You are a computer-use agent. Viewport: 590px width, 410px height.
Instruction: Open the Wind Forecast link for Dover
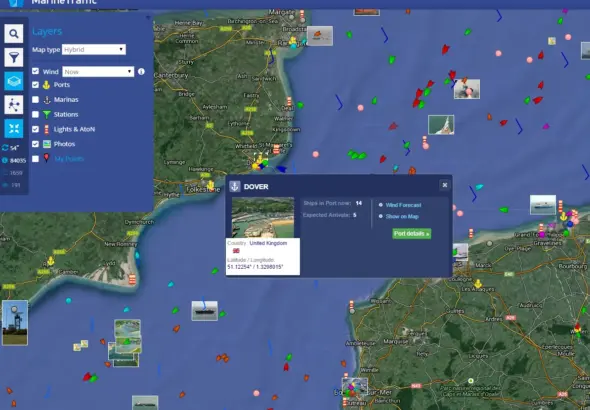[403, 205]
